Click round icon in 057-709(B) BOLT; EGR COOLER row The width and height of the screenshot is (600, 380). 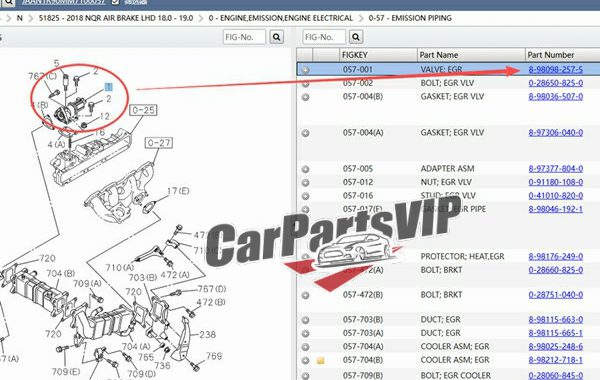(305, 376)
